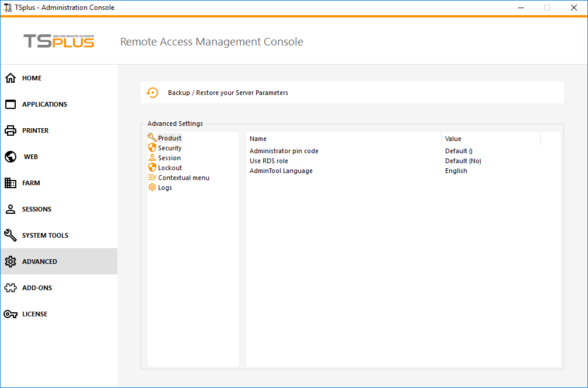Click the Use RDS role setting row

[269, 161]
